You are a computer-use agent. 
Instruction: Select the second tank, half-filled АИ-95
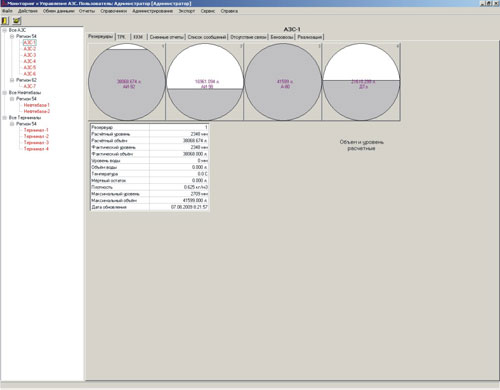[205, 82]
